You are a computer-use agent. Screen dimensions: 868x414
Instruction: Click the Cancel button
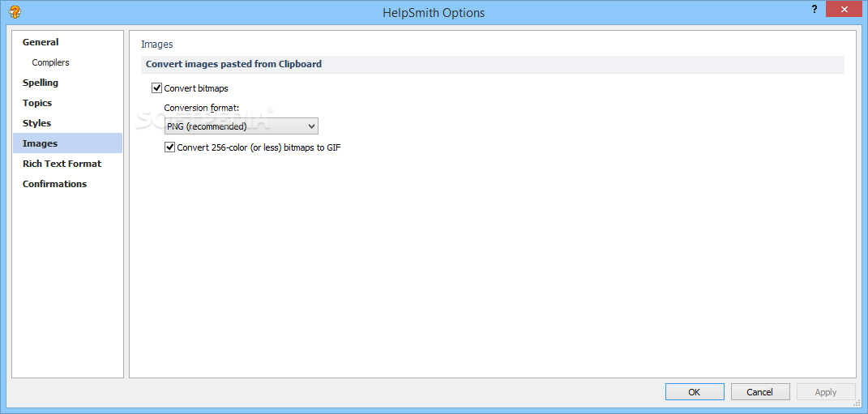coord(759,392)
